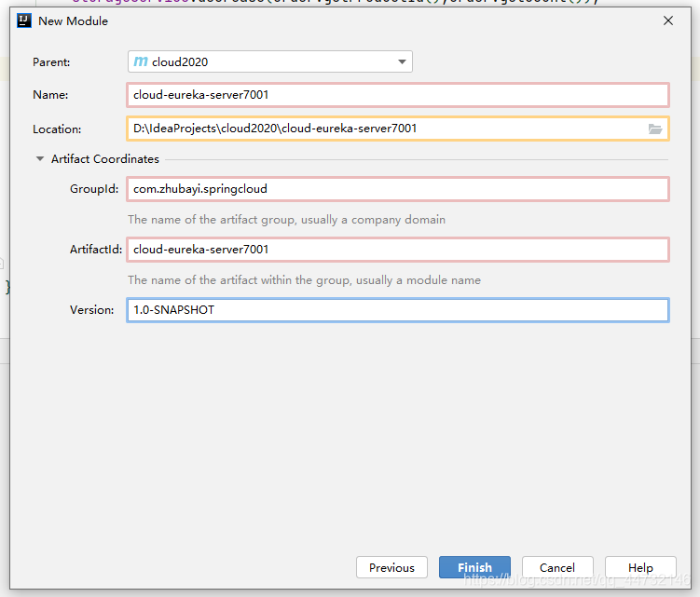Collapse the Artifact Coordinates section
The height and width of the screenshot is (597, 700).
[40, 159]
